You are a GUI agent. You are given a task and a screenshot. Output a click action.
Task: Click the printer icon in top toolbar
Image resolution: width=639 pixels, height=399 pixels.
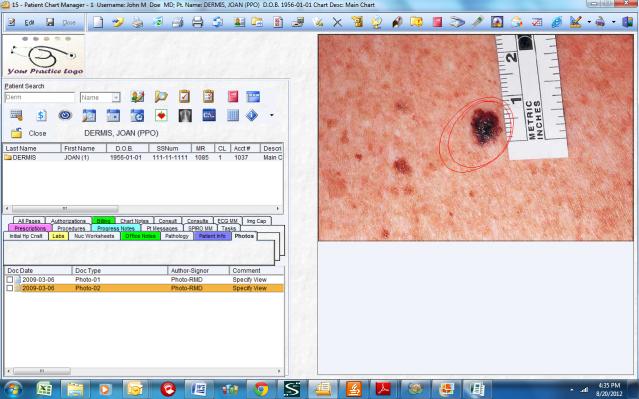(x=197, y=22)
